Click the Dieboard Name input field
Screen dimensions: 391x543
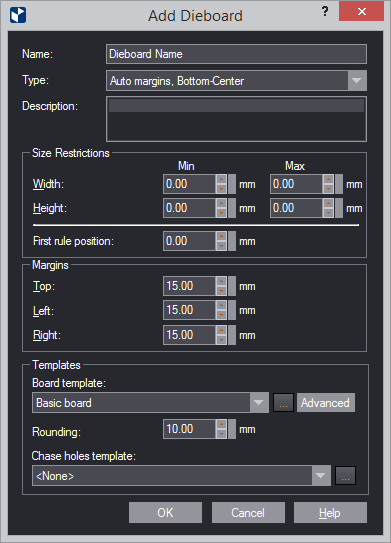[x=236, y=54]
